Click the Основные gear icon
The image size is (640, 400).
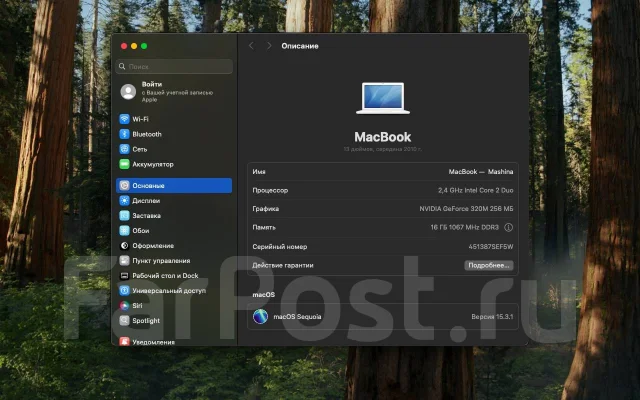point(124,185)
